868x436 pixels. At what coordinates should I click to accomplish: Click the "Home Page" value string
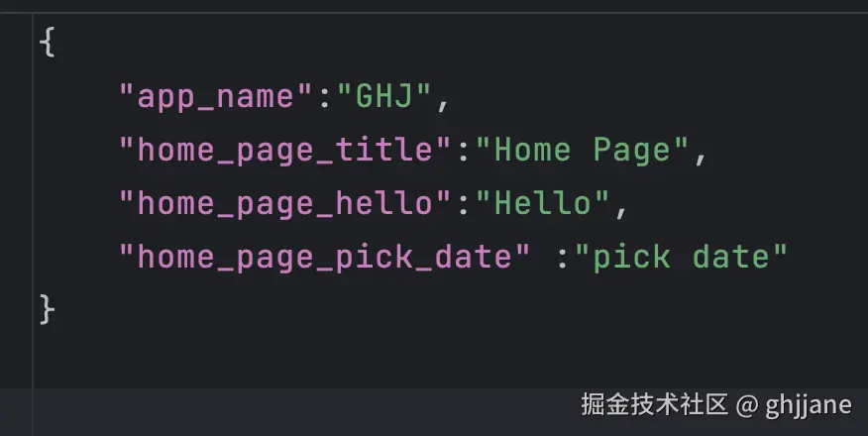click(582, 151)
